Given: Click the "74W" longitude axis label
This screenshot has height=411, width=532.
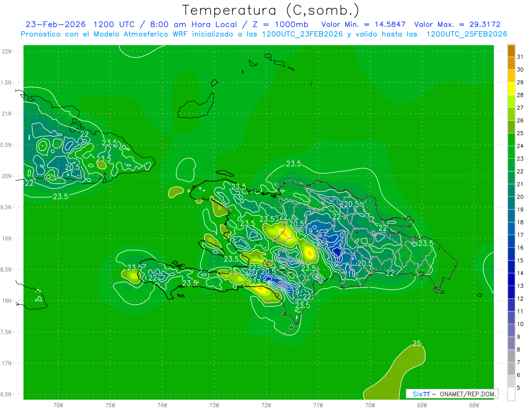Looking at the screenshot, I should point(162,405).
